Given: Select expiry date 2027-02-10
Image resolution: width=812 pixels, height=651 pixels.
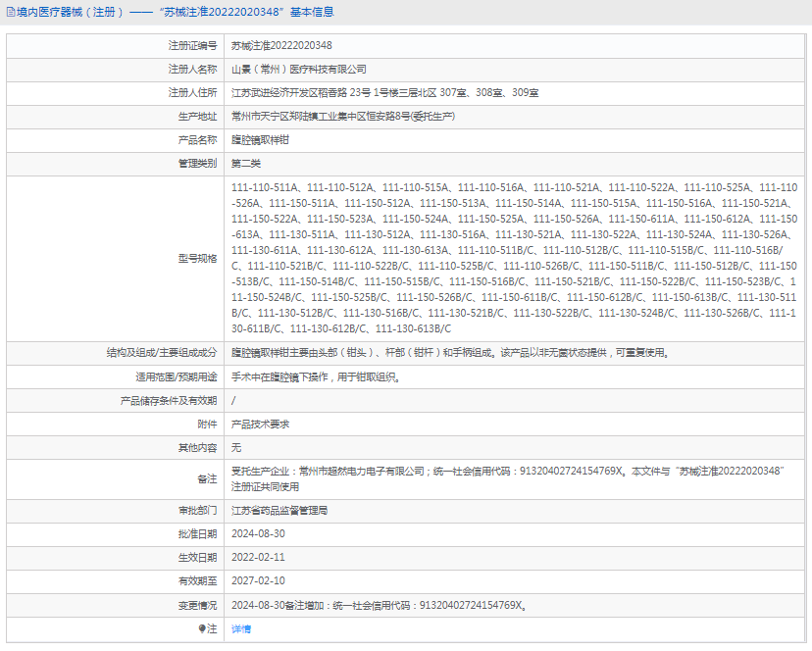Looking at the screenshot, I should click(258, 581).
